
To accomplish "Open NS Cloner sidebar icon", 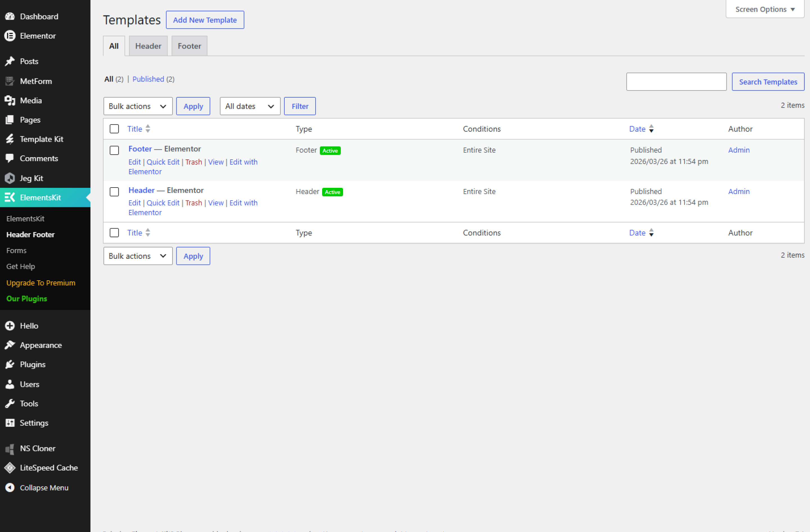I will click(10, 449).
